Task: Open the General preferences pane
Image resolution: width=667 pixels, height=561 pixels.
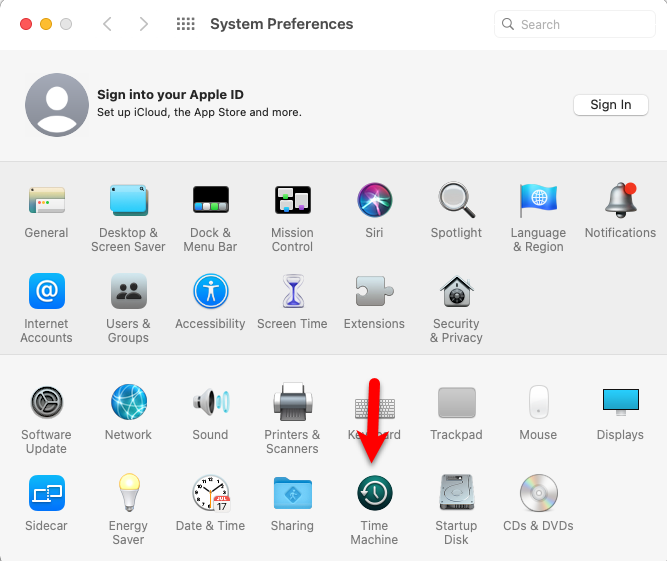Action: [46, 201]
